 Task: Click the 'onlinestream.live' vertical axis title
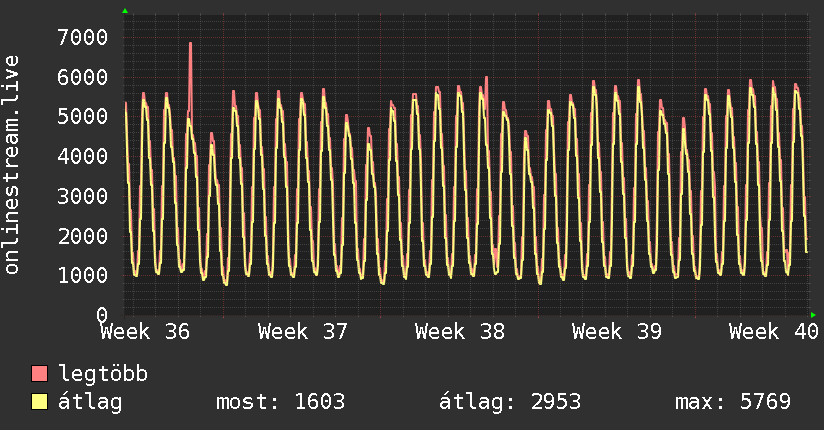click(12, 165)
